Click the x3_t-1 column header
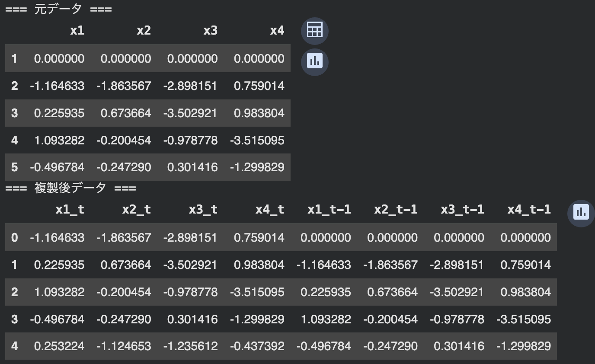 pyautogui.click(x=462, y=210)
